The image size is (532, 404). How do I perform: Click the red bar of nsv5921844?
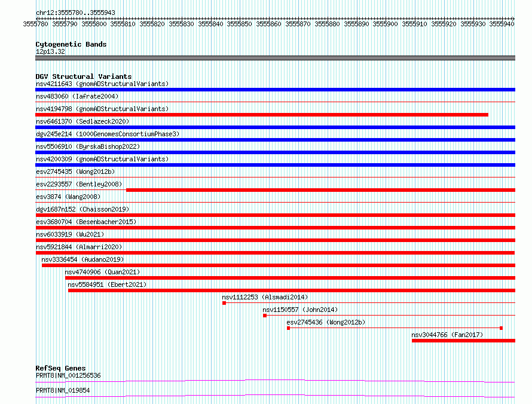(x=275, y=253)
